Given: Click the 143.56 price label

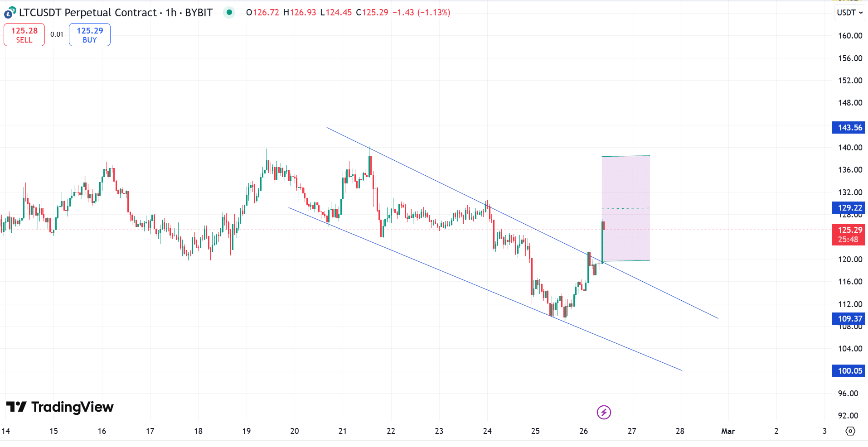Looking at the screenshot, I should tap(849, 128).
